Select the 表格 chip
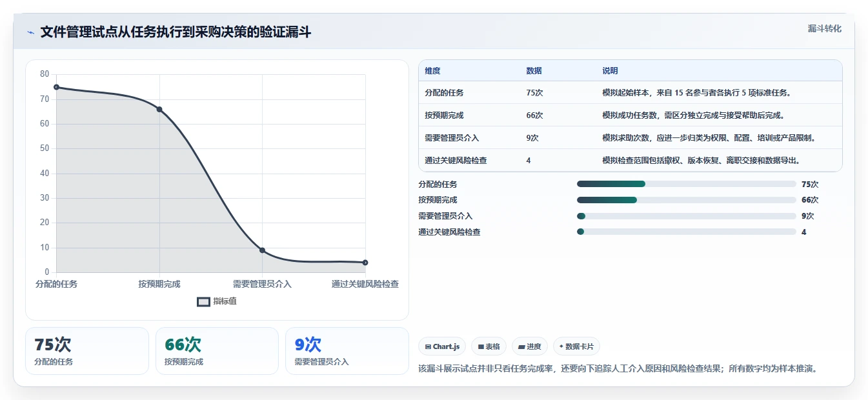The height and width of the screenshot is (400, 868). (x=489, y=346)
